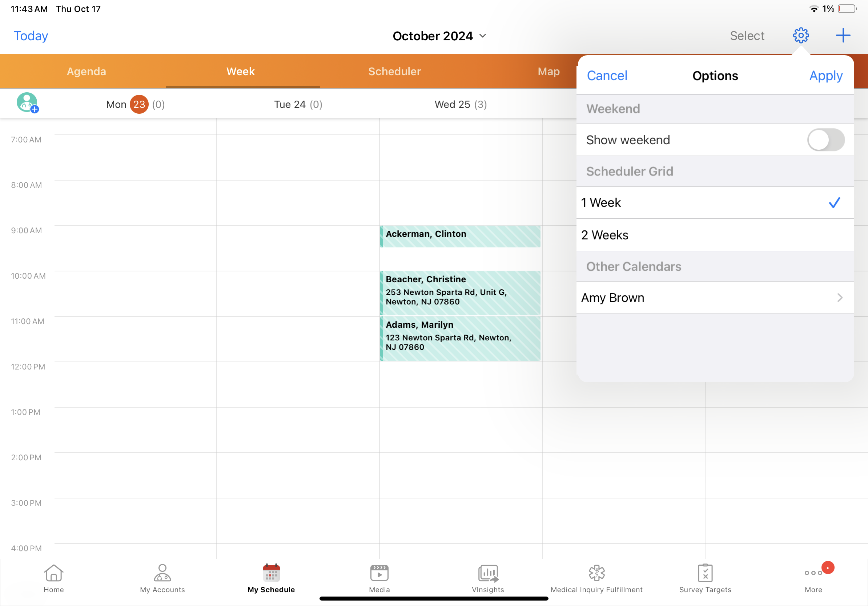
Task: Cancel the Options popover
Action: tap(607, 76)
